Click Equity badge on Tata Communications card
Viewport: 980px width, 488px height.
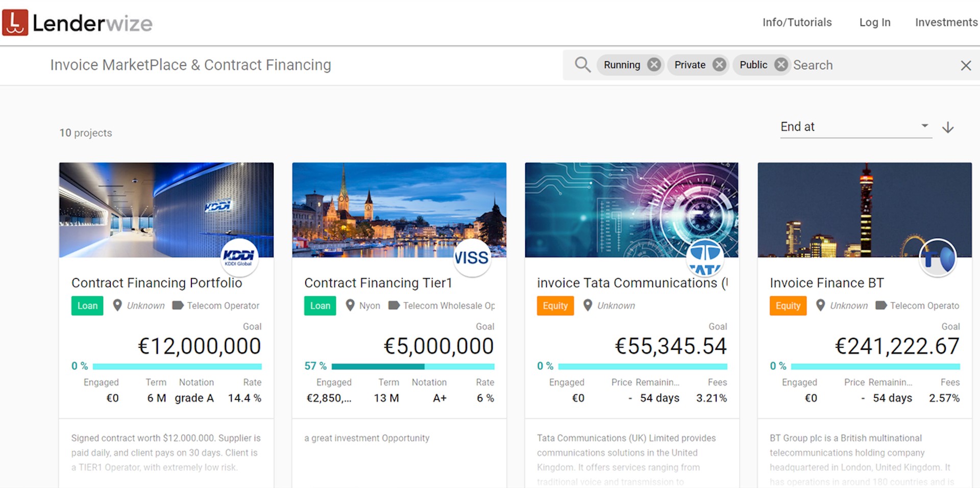click(555, 305)
